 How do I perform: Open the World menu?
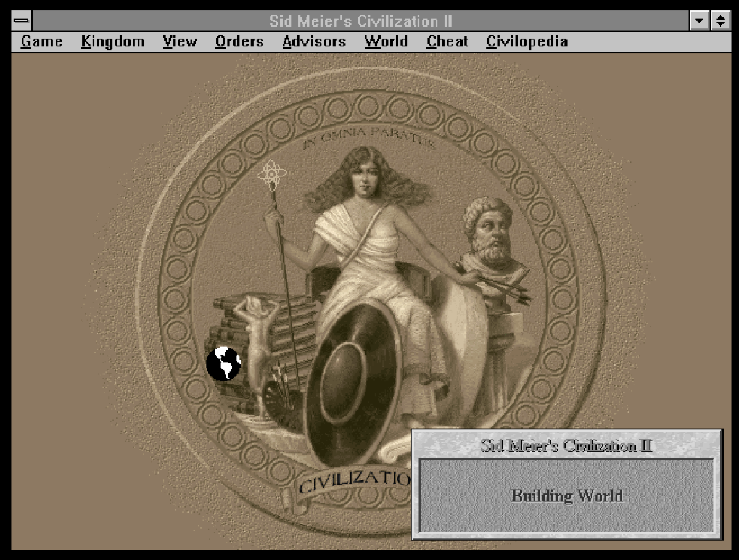pos(386,42)
